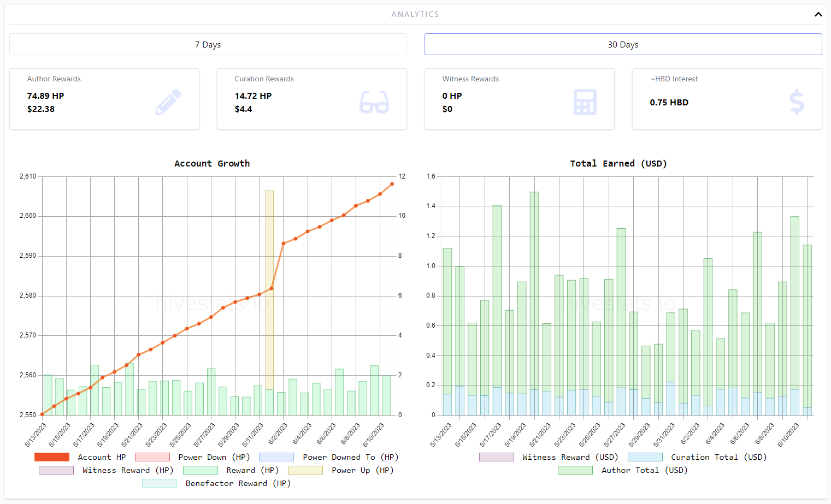Screen dimensions: 831x504
Task: Click the 2,610 axis label on Account Growth
Action: (x=28, y=176)
